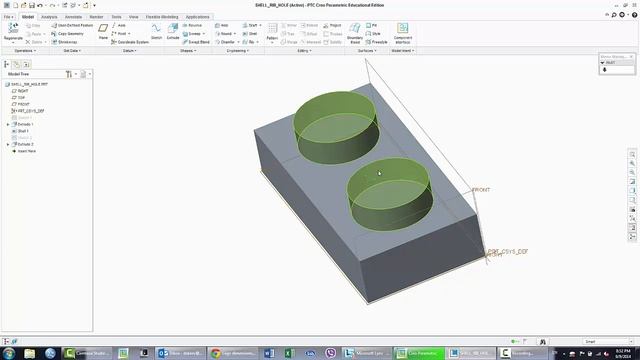Viewport: 640px width, 360px height.
Task: Click the Fill surface tool
Action: 371,25
